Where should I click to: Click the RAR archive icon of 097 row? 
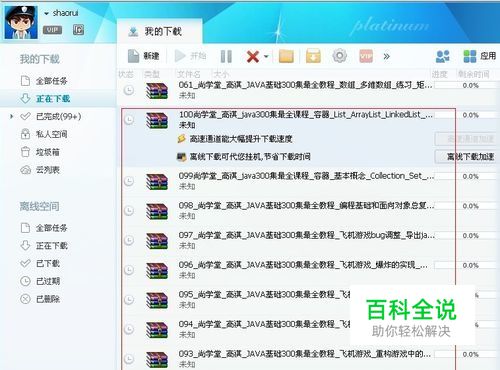click(157, 241)
